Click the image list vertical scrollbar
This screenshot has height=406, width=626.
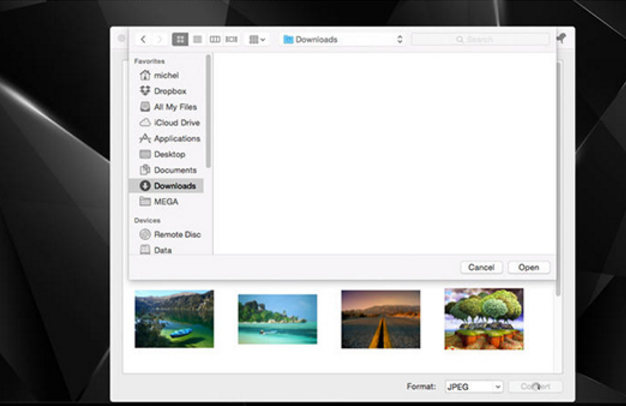(559, 180)
